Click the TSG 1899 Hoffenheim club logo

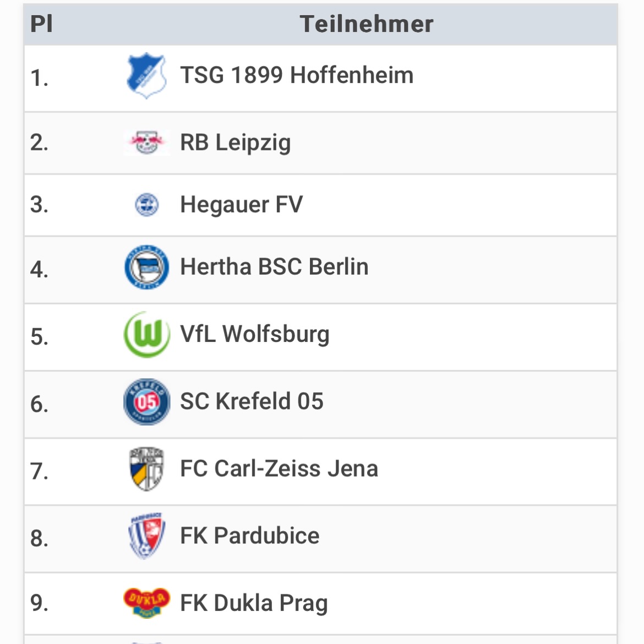pos(146,76)
